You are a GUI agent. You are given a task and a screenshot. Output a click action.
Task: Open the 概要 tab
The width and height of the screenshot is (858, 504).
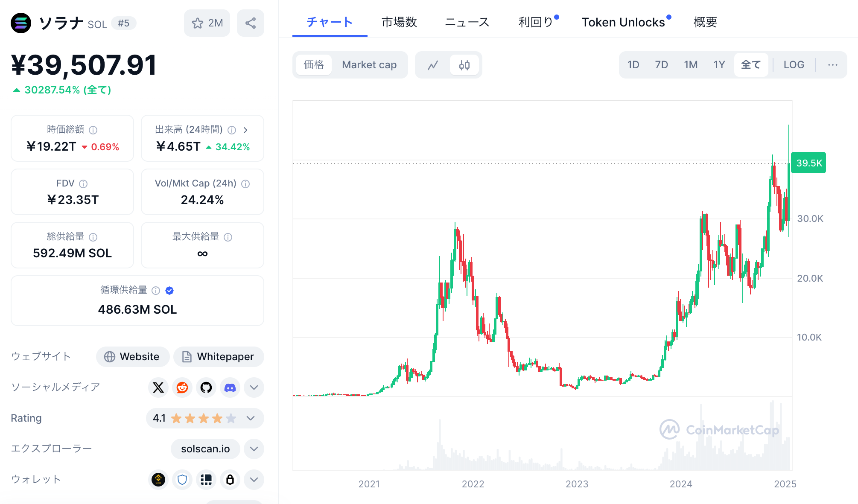point(705,22)
